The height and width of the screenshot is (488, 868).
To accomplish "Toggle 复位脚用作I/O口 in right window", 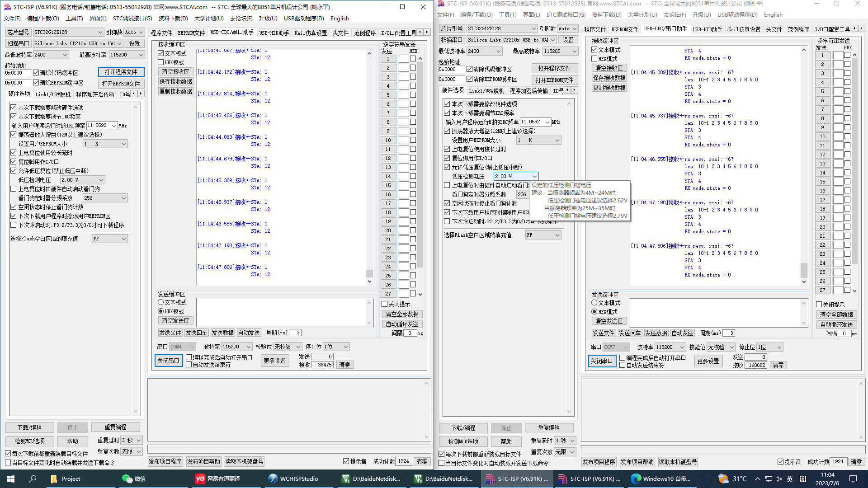I will [447, 158].
